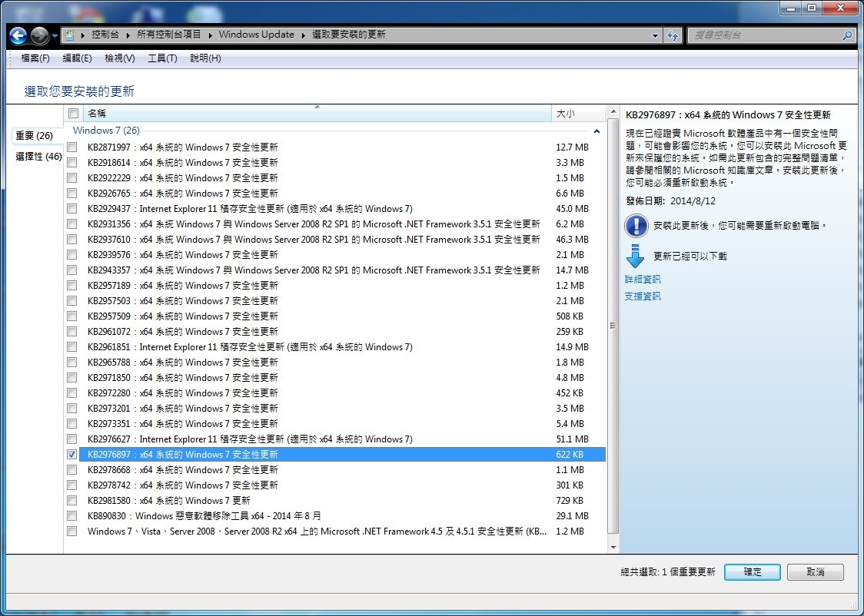Toggle the select-all checkbox in header
The width and height of the screenshot is (864, 616).
coord(73,113)
